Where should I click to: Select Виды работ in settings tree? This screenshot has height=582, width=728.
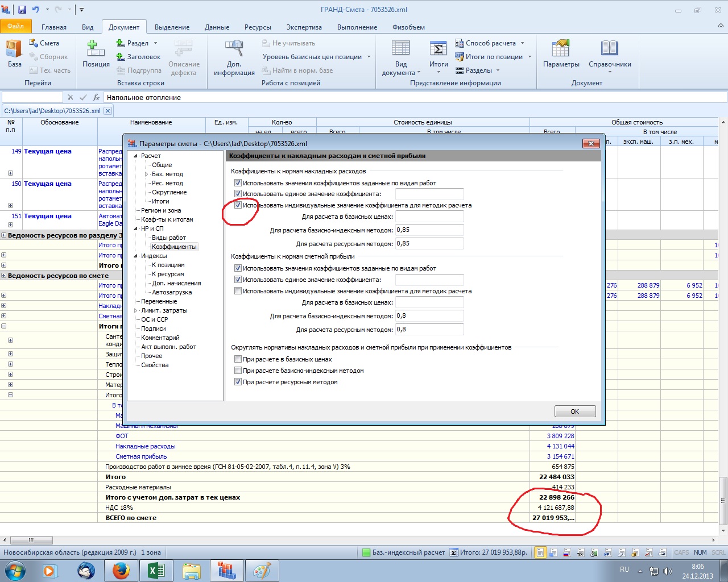[169, 238]
